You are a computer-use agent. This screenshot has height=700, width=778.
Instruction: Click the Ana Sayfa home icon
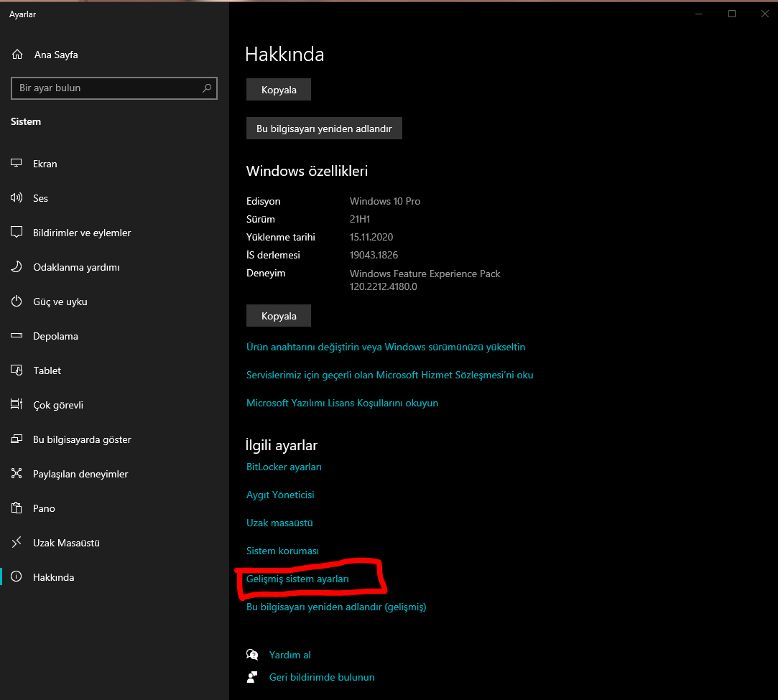(17, 55)
